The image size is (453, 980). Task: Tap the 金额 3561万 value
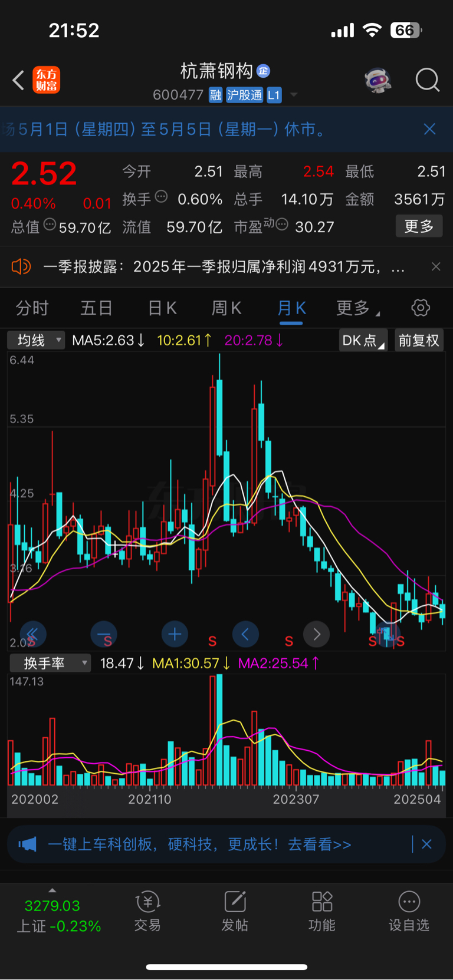419,199
